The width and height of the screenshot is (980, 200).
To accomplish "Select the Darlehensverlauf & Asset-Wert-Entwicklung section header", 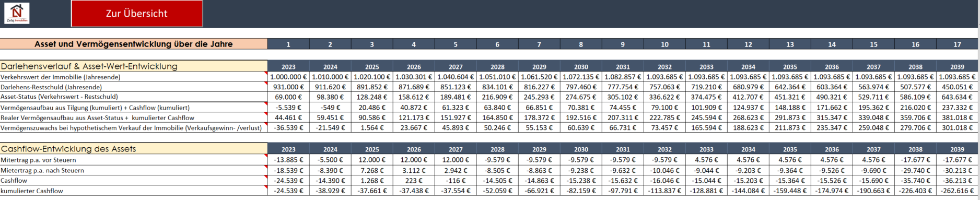I will tap(134, 66).
